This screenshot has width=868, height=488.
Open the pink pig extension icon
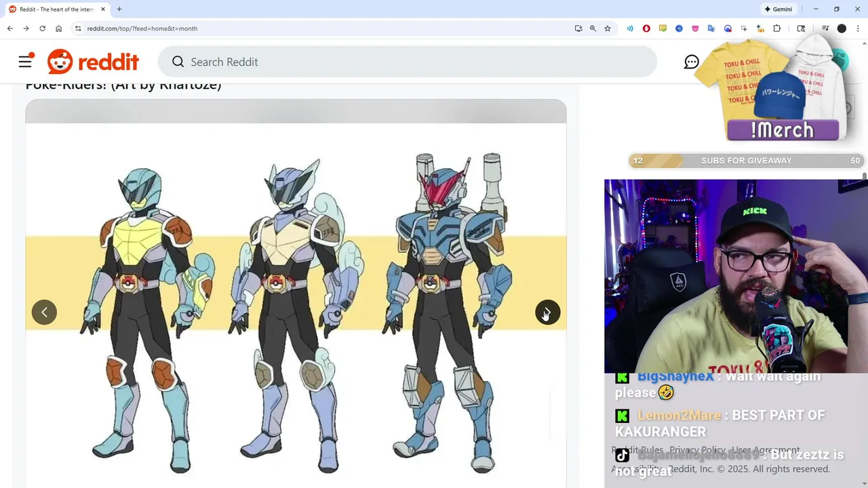[695, 28]
